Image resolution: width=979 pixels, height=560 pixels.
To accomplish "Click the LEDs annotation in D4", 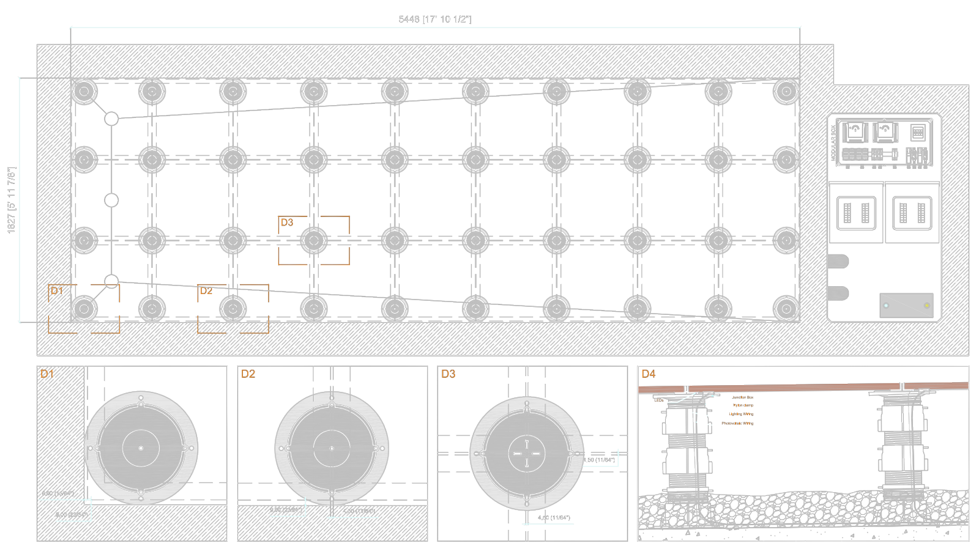I will 659,400.
